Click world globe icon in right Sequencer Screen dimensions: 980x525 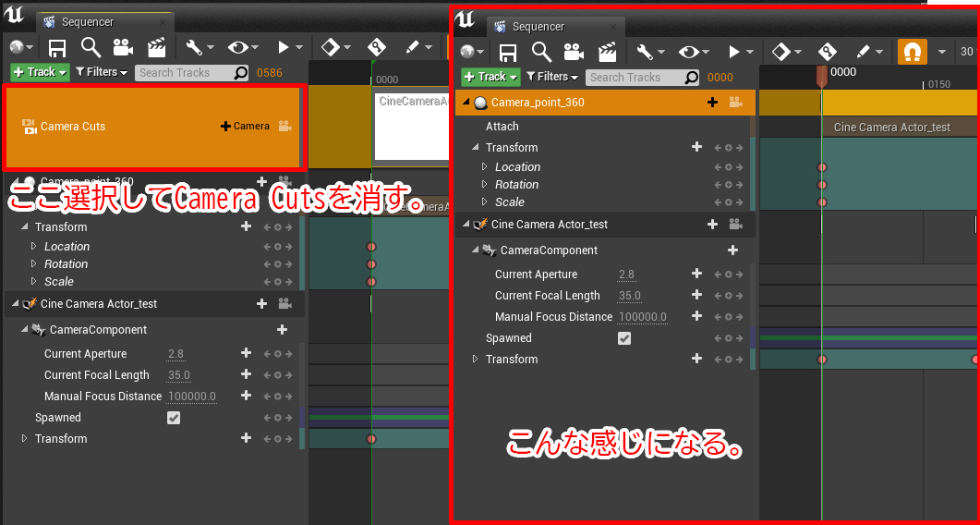471,52
